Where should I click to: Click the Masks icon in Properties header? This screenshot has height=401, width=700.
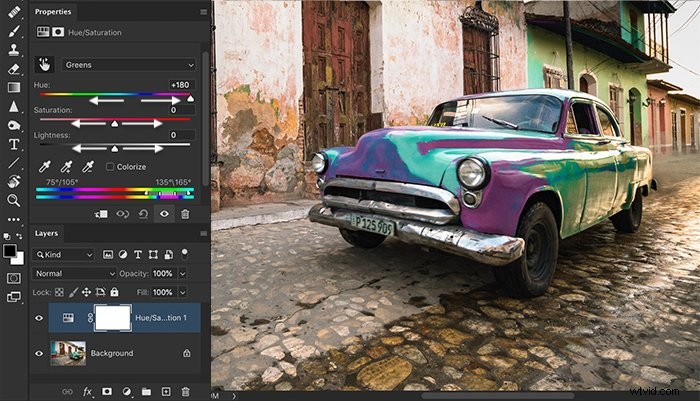(x=58, y=32)
